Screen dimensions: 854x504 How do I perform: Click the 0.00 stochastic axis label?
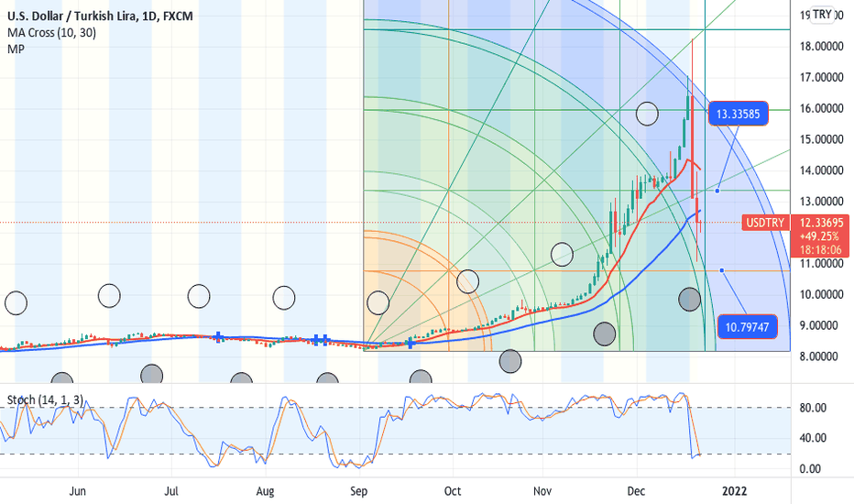point(810,469)
